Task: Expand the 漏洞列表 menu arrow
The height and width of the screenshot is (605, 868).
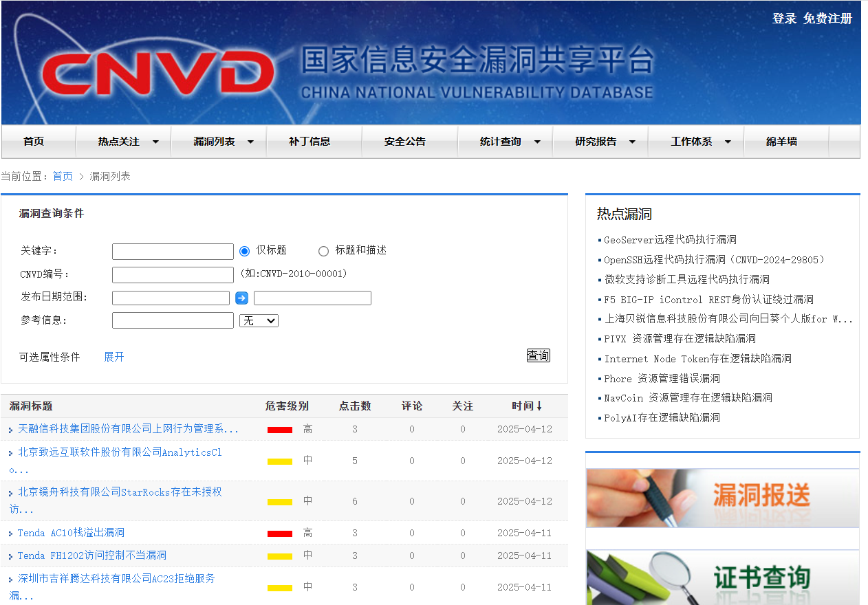Action: tap(250, 142)
